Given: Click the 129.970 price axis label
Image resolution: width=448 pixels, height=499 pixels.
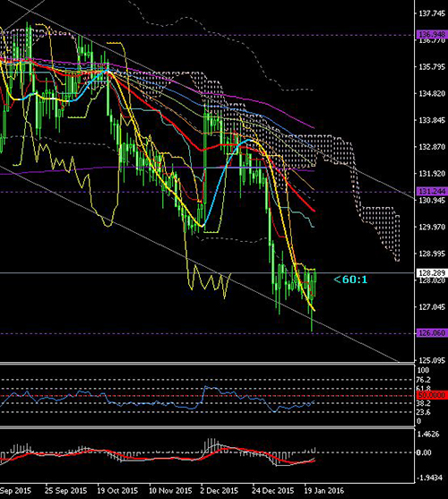Looking at the screenshot, I should tap(432, 228).
